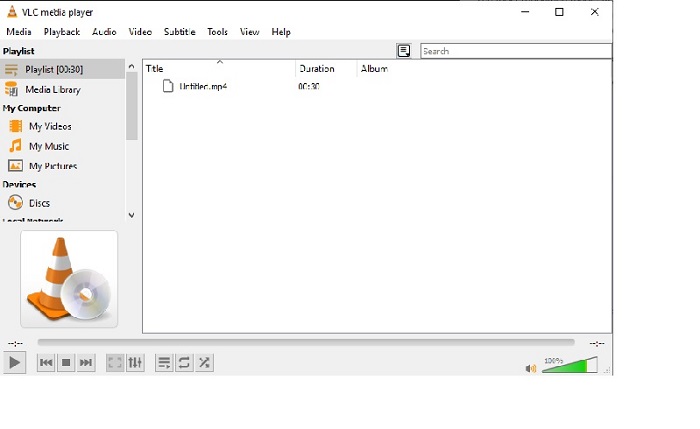700x429 pixels.
Task: Open the Video menu
Action: click(x=140, y=32)
